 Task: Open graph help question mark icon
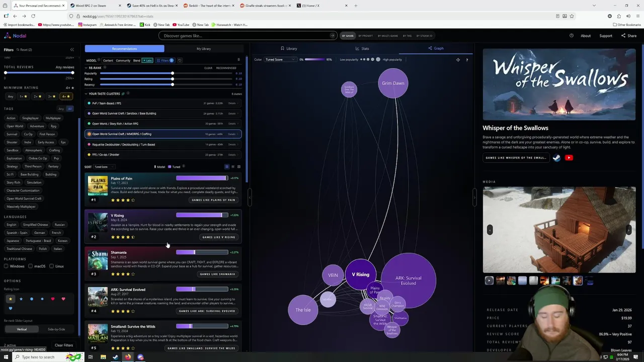coord(466,60)
